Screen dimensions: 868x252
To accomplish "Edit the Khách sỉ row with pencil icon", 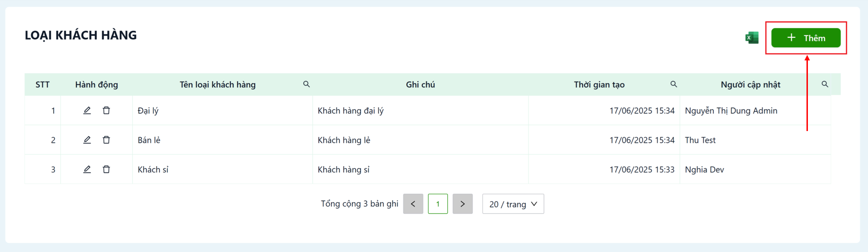I will pos(87,169).
